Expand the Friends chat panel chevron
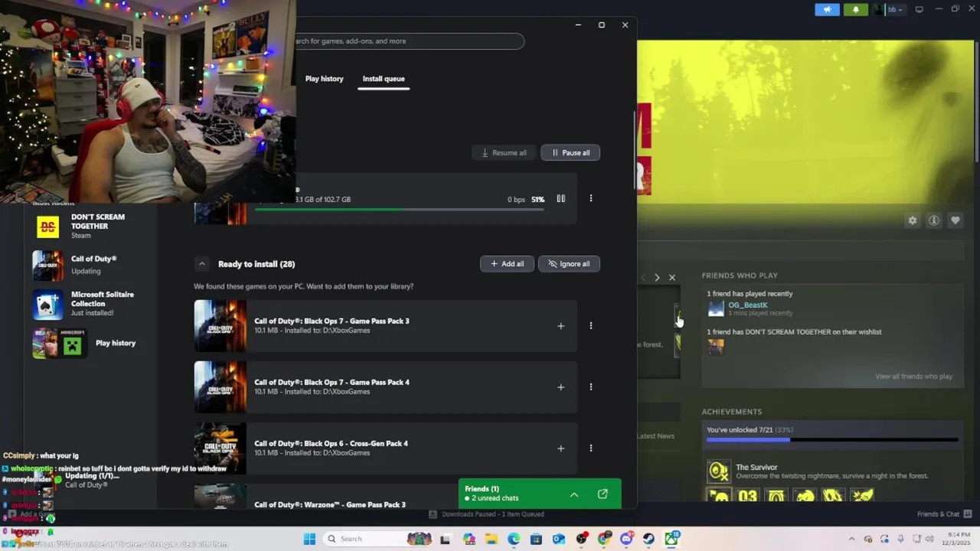Viewport: 980px width, 551px height. [x=574, y=494]
